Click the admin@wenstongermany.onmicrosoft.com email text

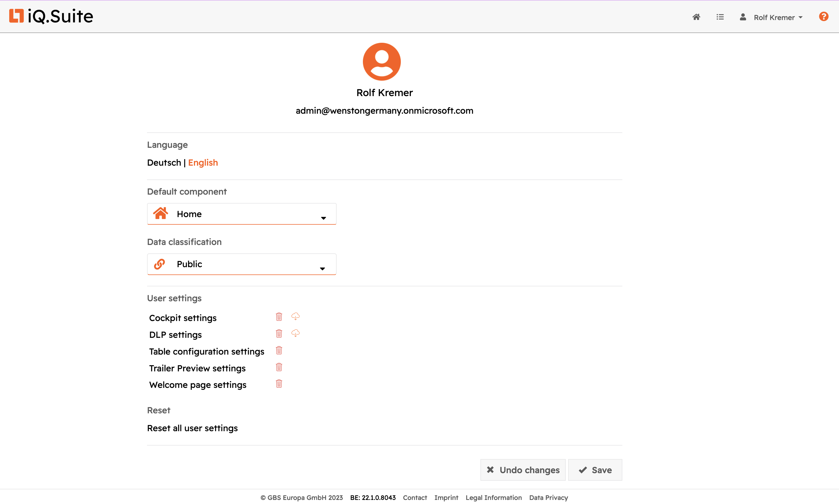click(x=384, y=111)
